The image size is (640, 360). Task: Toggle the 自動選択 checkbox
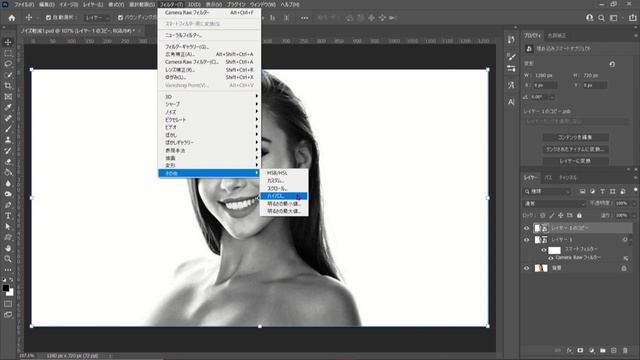(49, 18)
